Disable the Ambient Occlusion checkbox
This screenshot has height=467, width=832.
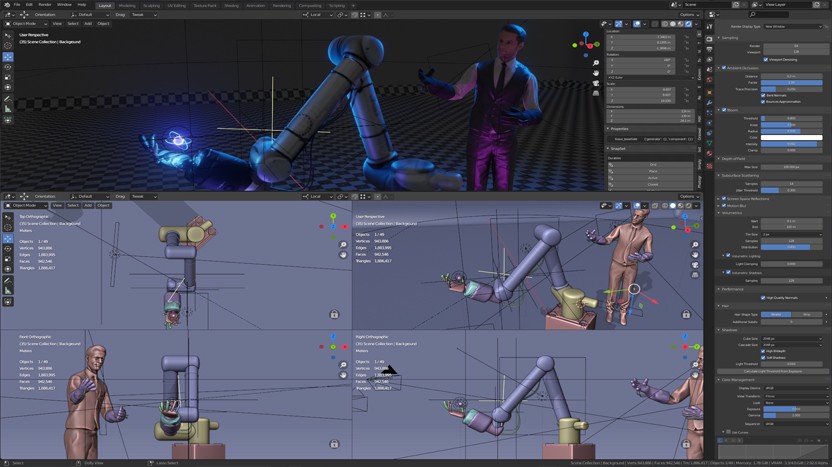[723, 68]
